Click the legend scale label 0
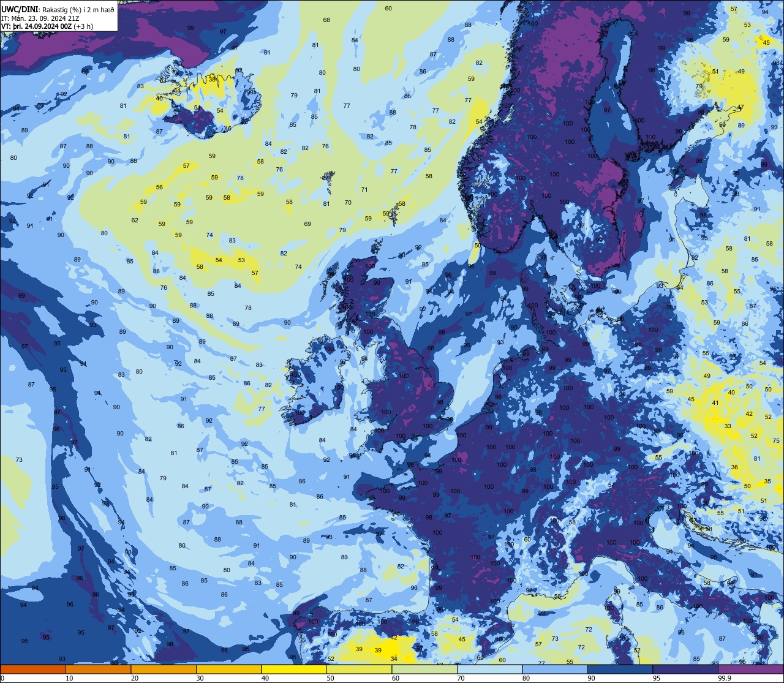The height and width of the screenshot is (683, 784). [x=4, y=678]
